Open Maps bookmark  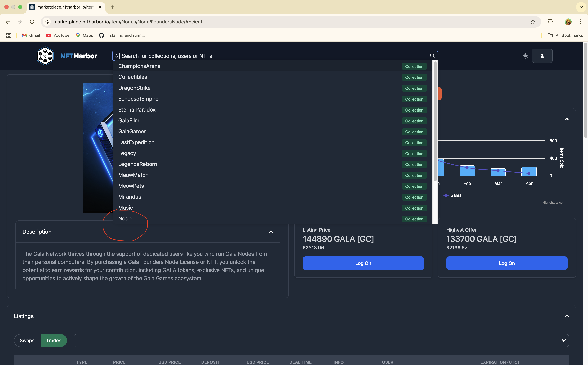pyautogui.click(x=84, y=35)
